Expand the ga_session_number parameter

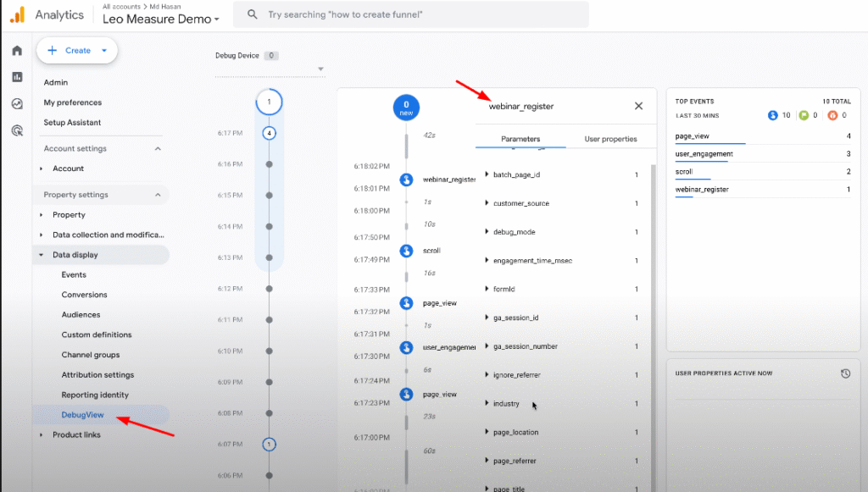[x=487, y=346]
